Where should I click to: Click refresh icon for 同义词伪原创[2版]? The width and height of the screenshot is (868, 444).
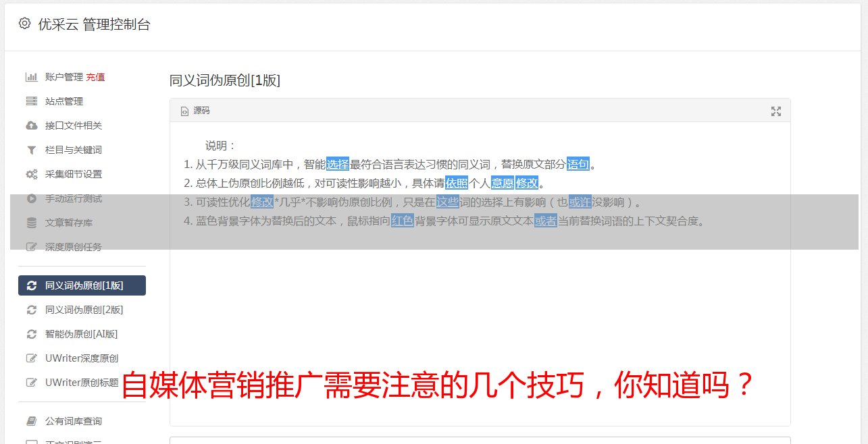[31, 310]
